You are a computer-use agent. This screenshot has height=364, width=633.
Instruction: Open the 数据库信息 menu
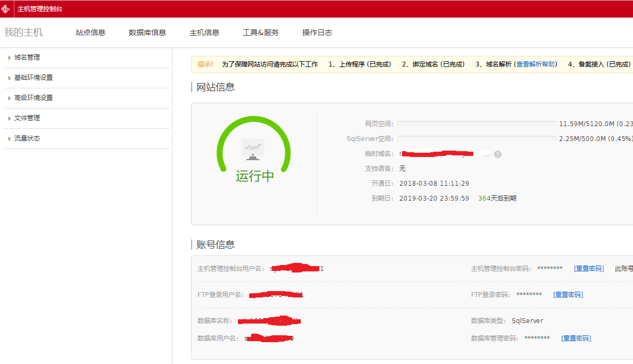(x=147, y=32)
